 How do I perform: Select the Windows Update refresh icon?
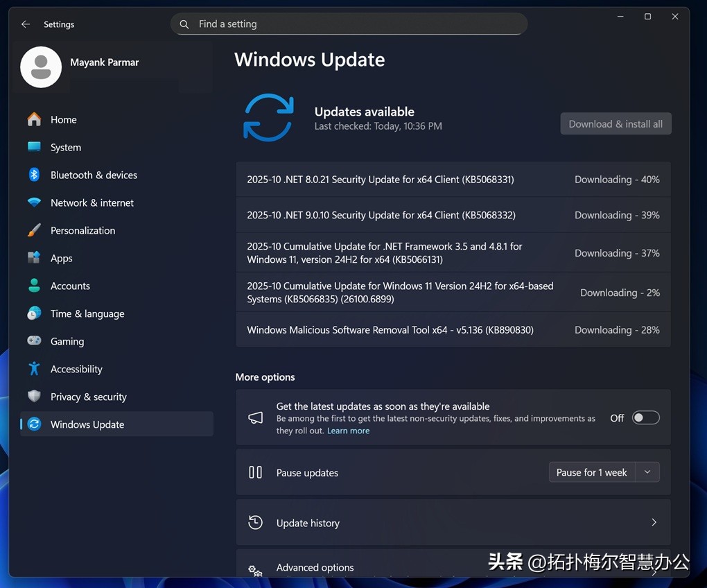pos(34,424)
